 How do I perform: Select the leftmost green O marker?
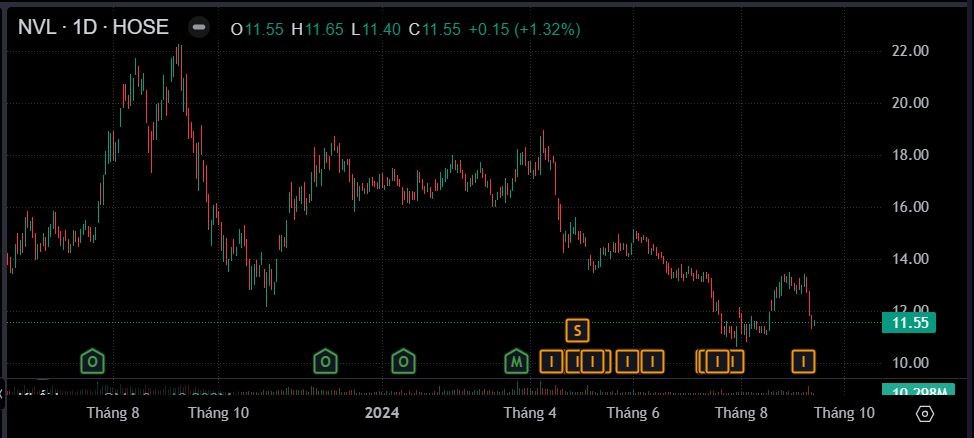point(92,360)
